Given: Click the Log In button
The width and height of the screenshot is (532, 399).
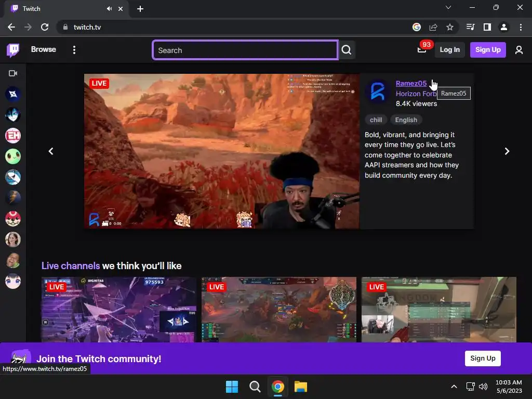Looking at the screenshot, I should tap(449, 50).
